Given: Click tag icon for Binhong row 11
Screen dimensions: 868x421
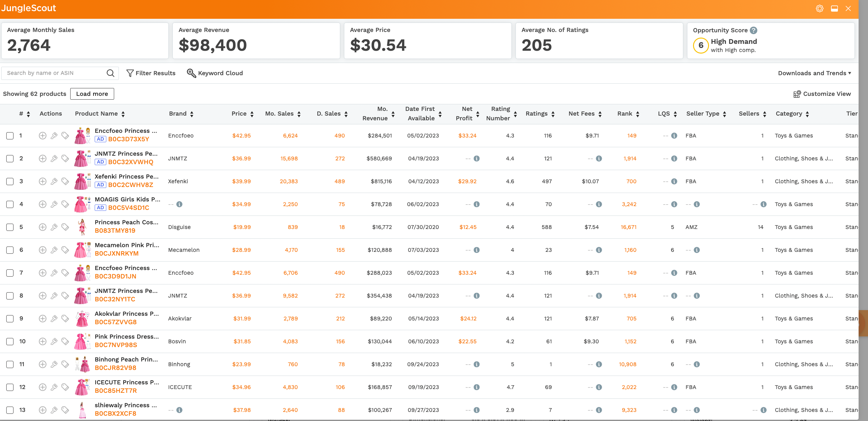Looking at the screenshot, I should [65, 365].
